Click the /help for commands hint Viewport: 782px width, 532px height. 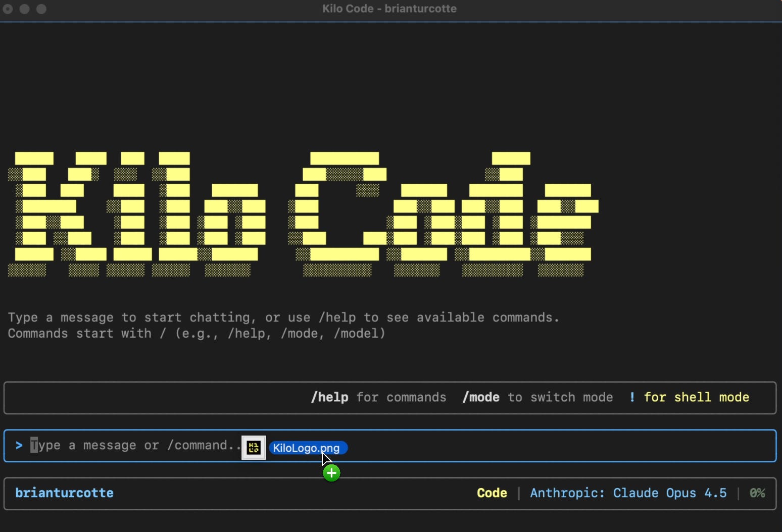pyautogui.click(x=378, y=397)
